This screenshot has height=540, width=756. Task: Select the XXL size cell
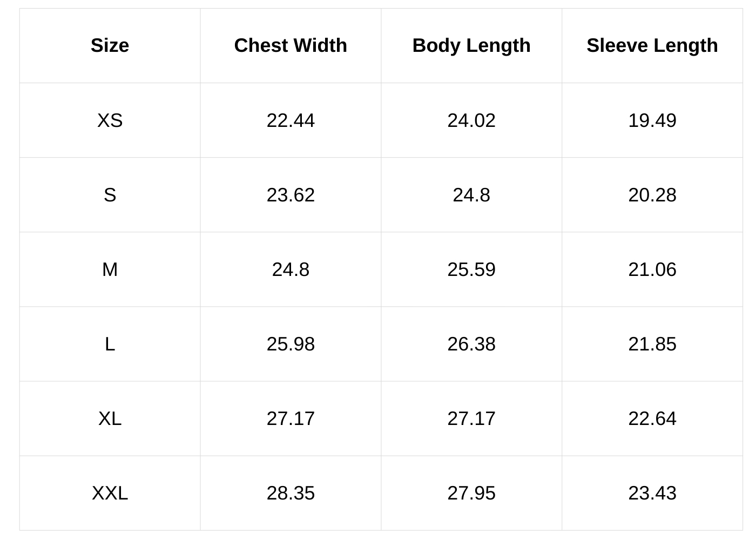pos(110,492)
